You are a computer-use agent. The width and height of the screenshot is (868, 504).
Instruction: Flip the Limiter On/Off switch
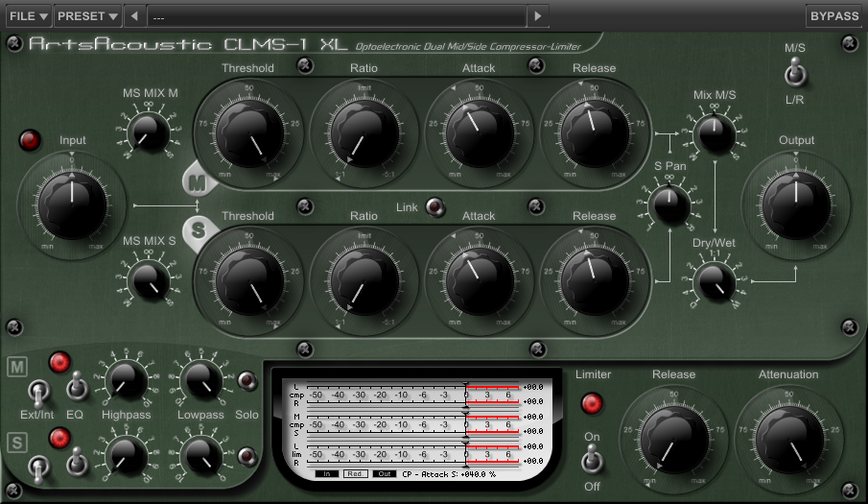click(x=592, y=462)
